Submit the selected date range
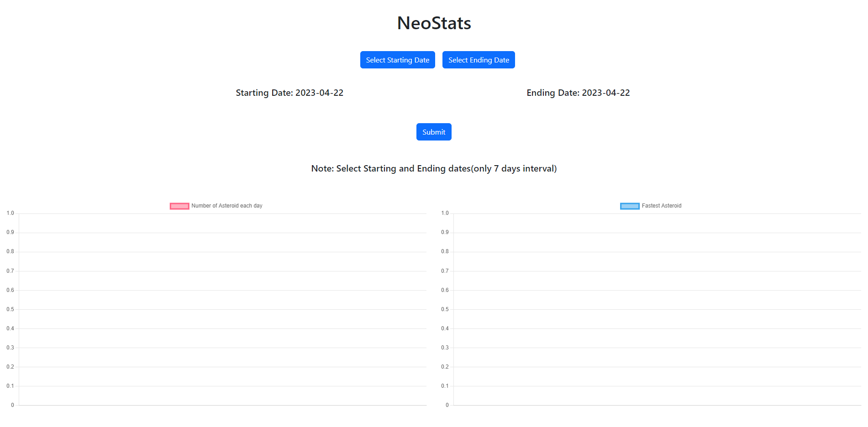 pyautogui.click(x=433, y=132)
